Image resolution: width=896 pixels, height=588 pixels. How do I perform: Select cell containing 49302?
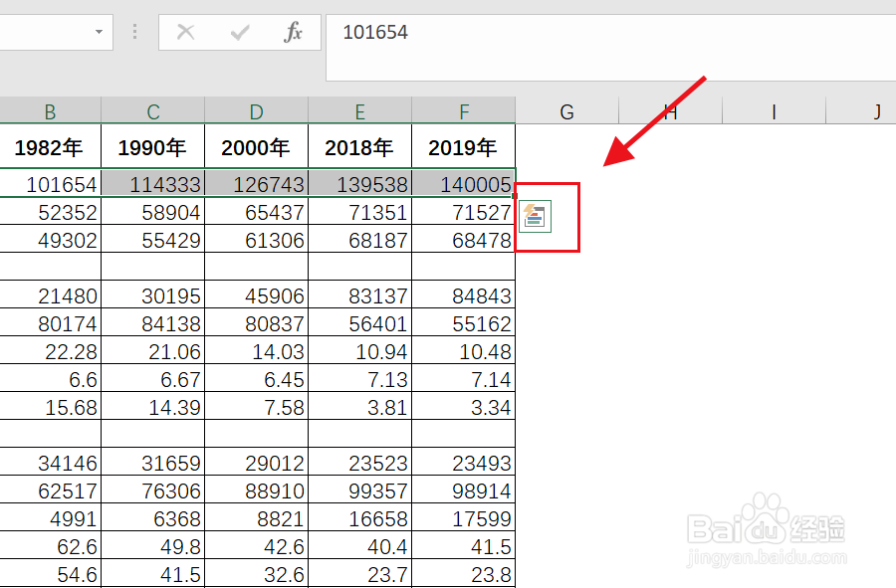(x=51, y=239)
